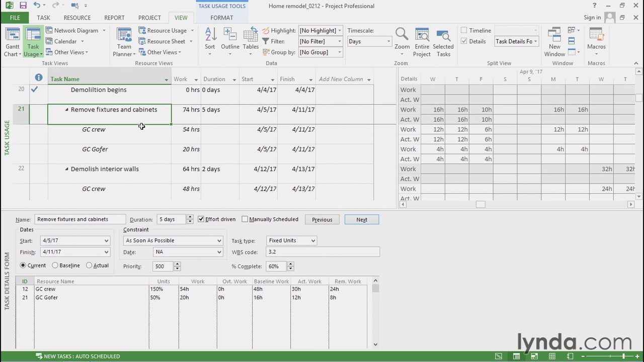Open the Timescale Days dropdown

tap(388, 41)
